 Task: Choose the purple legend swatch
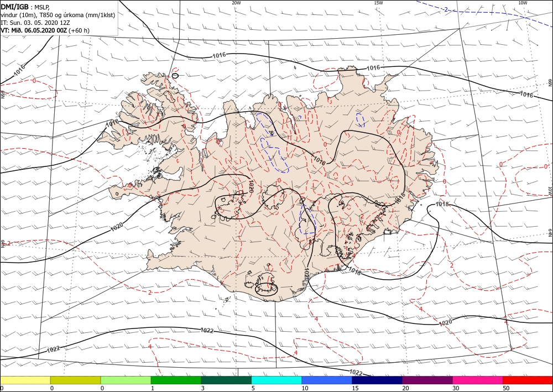point(427,380)
